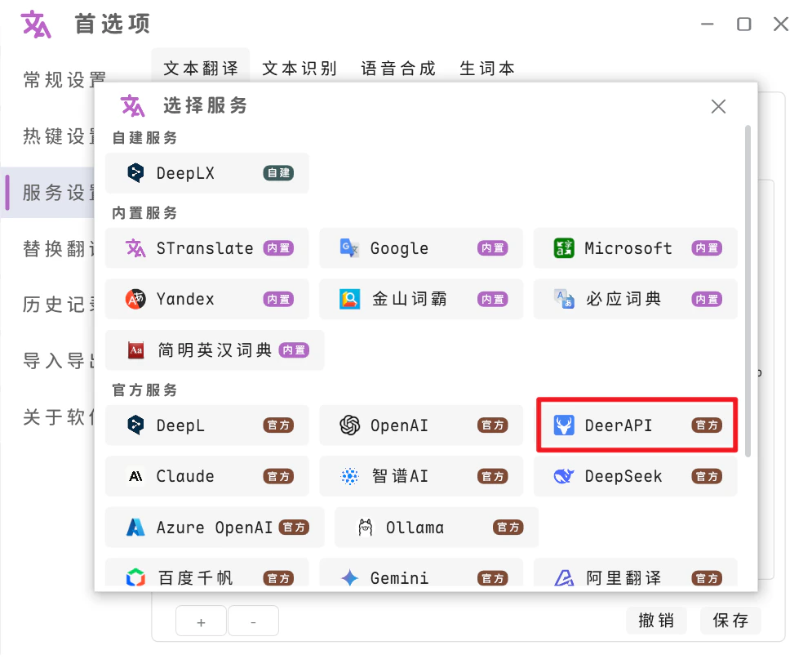The height and width of the screenshot is (659, 812).
Task: Click the Claude service name text
Action: click(185, 476)
